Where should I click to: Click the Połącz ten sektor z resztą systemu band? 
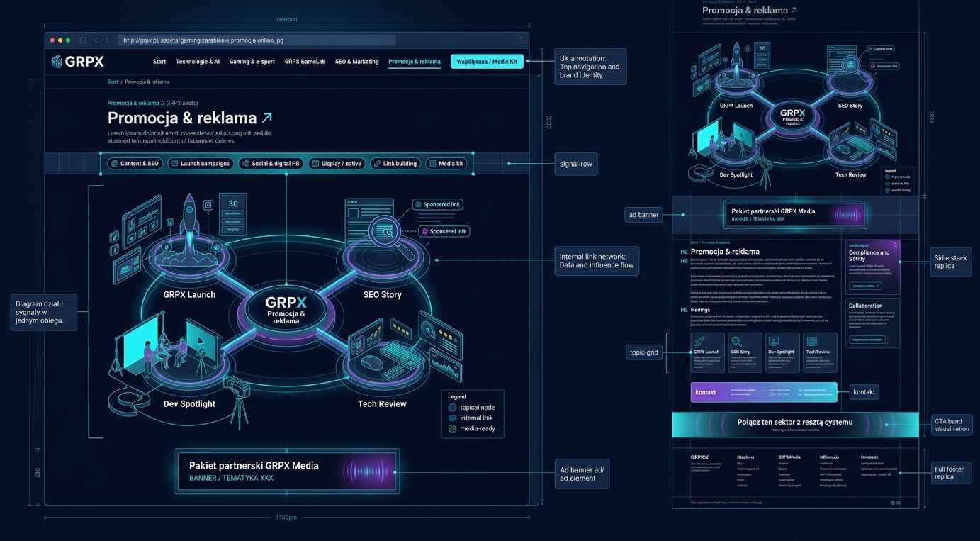pyautogui.click(x=794, y=425)
